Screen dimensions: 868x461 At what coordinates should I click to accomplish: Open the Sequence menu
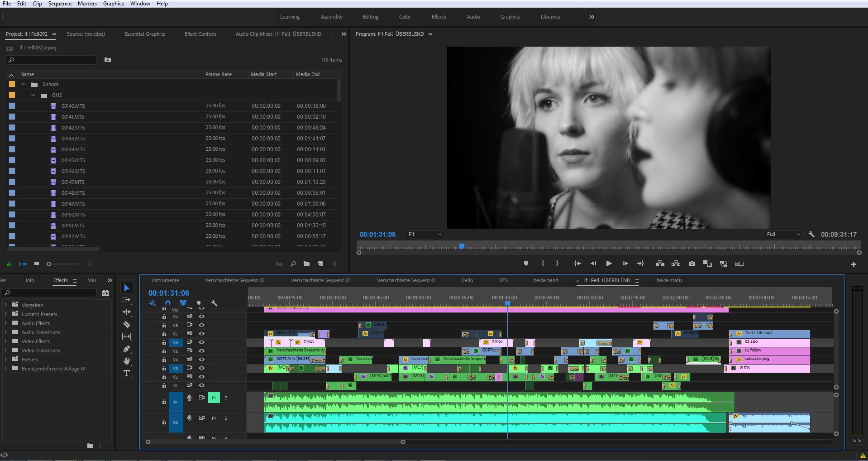tap(60, 4)
